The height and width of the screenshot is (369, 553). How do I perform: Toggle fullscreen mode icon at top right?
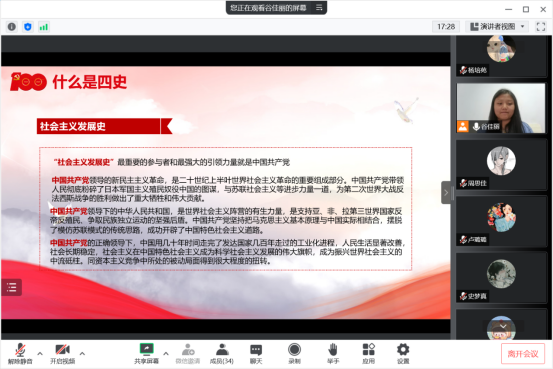[x=541, y=26]
